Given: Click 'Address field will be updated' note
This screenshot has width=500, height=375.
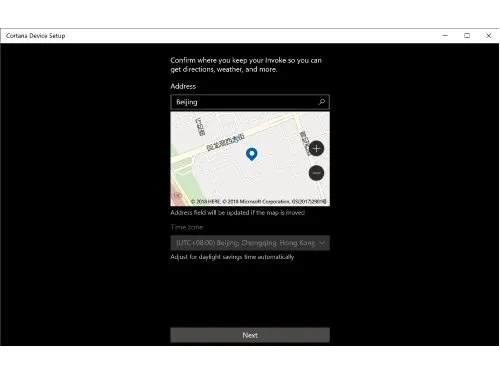Looking at the screenshot, I should [238, 213].
